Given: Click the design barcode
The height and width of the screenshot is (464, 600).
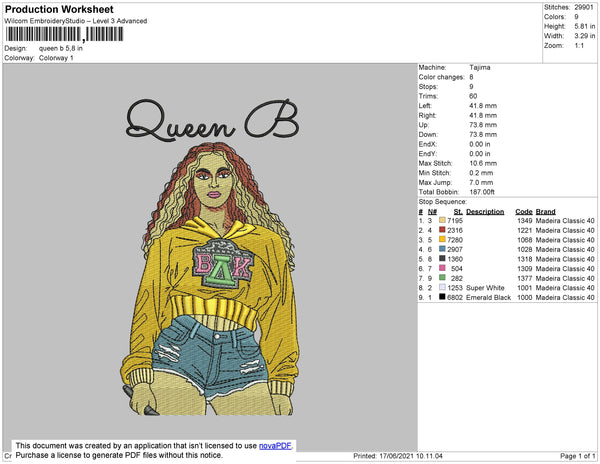Looking at the screenshot, I should [x=64, y=34].
